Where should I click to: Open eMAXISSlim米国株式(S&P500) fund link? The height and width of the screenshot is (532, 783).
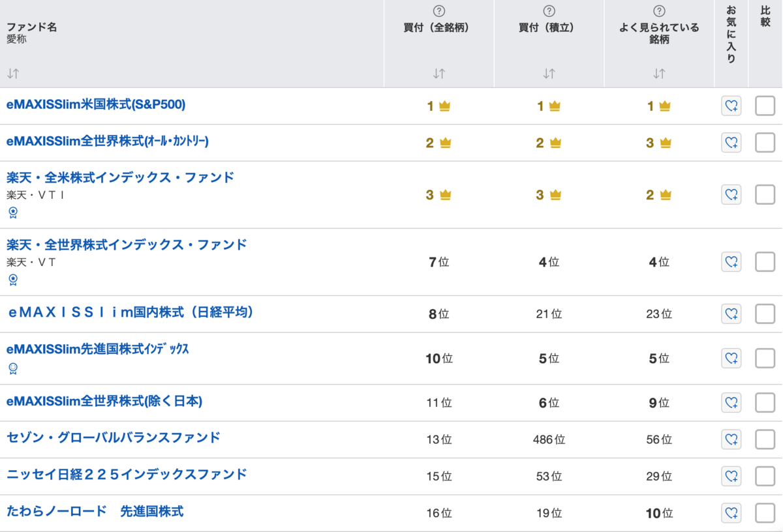(97, 104)
